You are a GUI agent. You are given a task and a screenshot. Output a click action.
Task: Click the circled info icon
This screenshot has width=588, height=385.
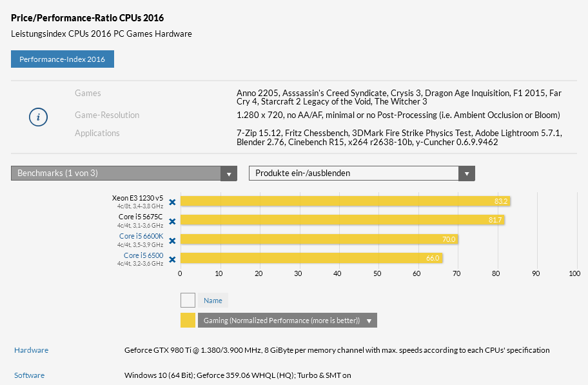[x=38, y=117]
